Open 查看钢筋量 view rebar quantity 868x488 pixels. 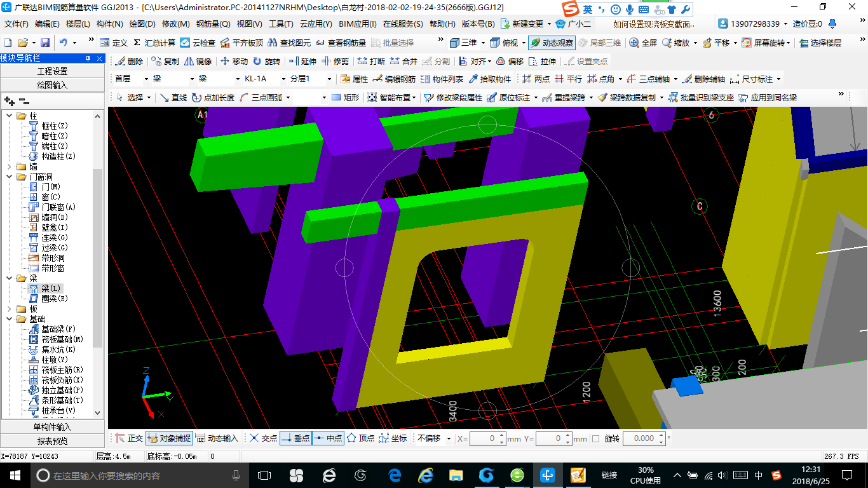click(x=341, y=43)
